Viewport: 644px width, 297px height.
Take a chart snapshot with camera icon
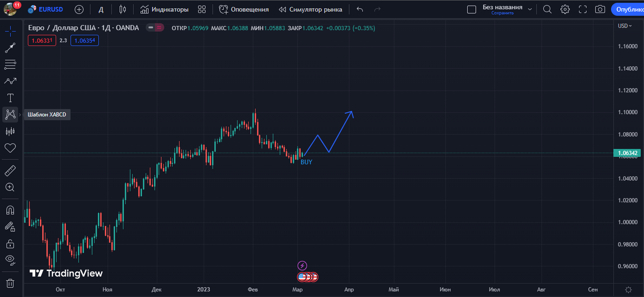tap(600, 9)
